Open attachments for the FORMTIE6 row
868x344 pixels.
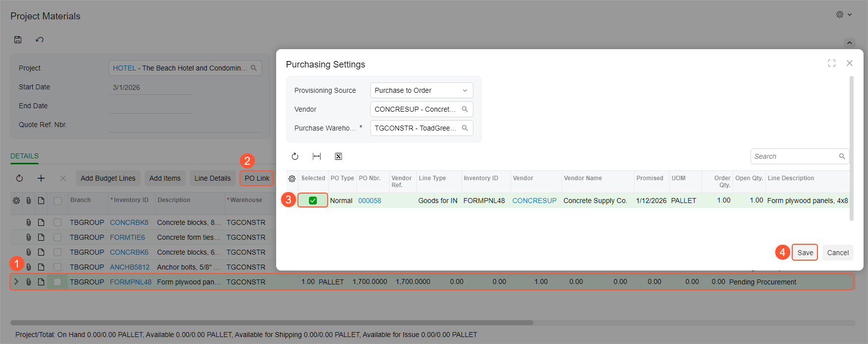point(29,237)
